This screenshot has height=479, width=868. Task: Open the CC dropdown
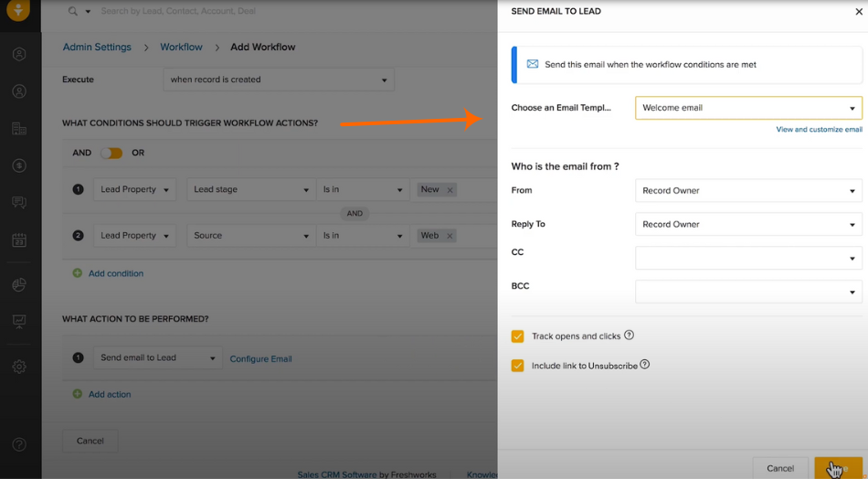pos(748,258)
